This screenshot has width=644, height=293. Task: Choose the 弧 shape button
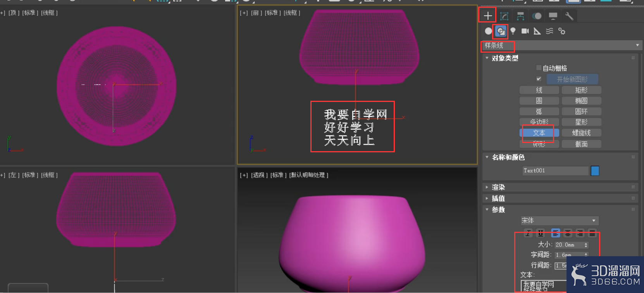539,111
